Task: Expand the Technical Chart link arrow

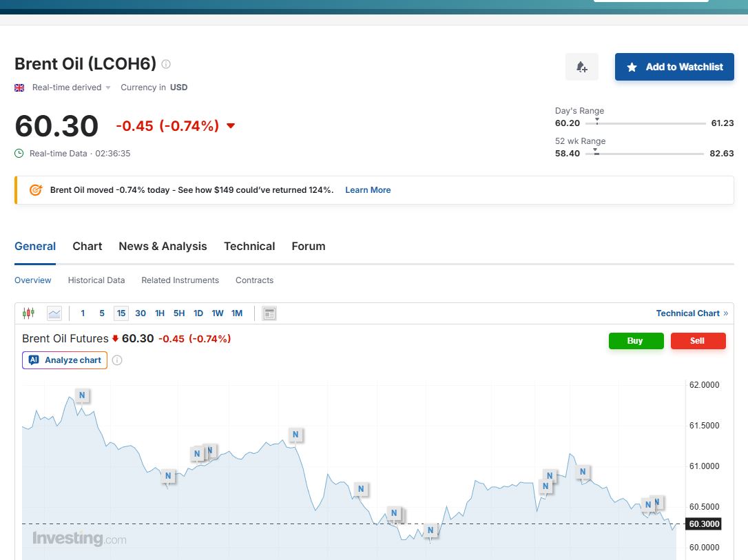Action: 725,313
